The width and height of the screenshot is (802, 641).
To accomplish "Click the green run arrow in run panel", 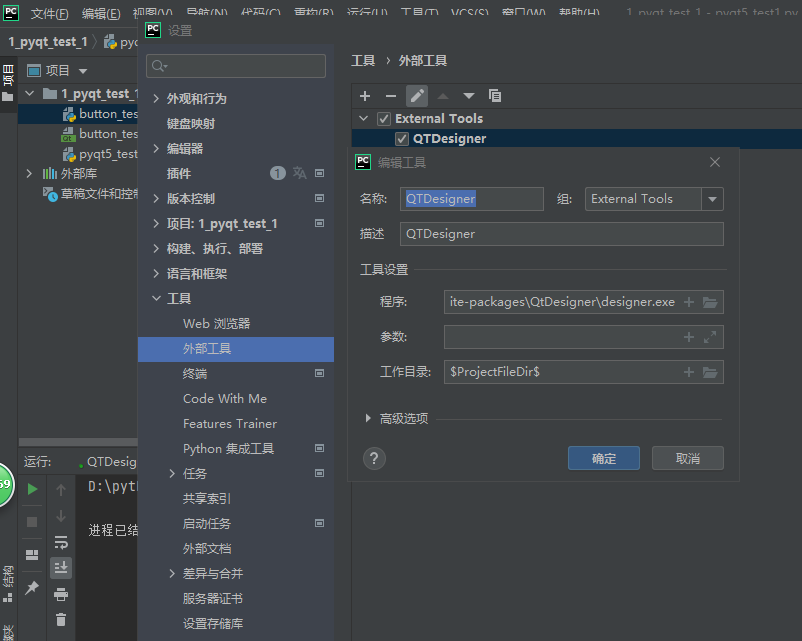I will pyautogui.click(x=32, y=489).
